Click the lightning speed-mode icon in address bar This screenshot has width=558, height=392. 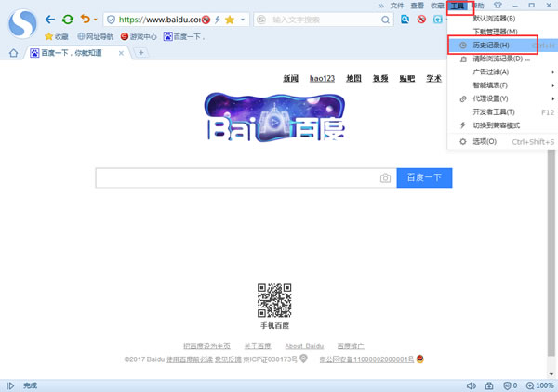(x=217, y=20)
